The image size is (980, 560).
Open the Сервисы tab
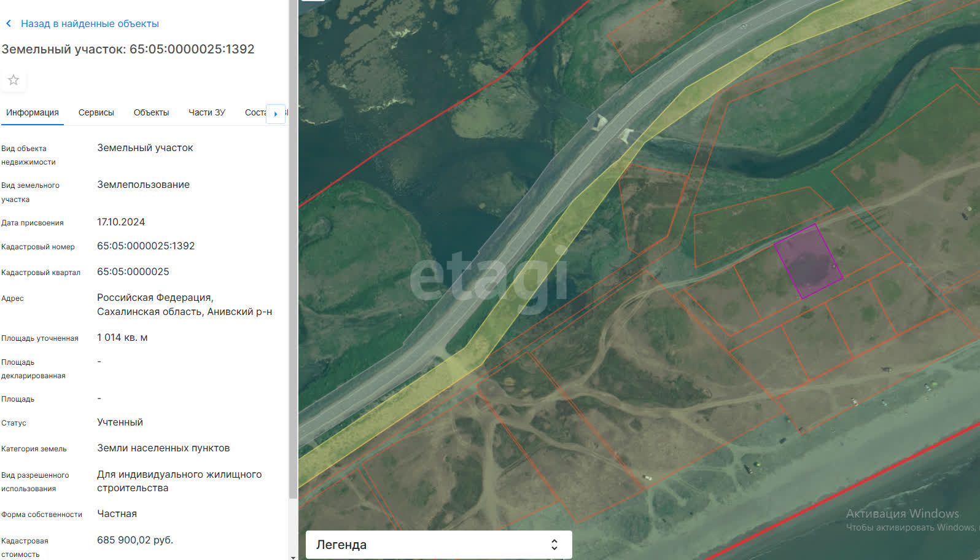96,113
